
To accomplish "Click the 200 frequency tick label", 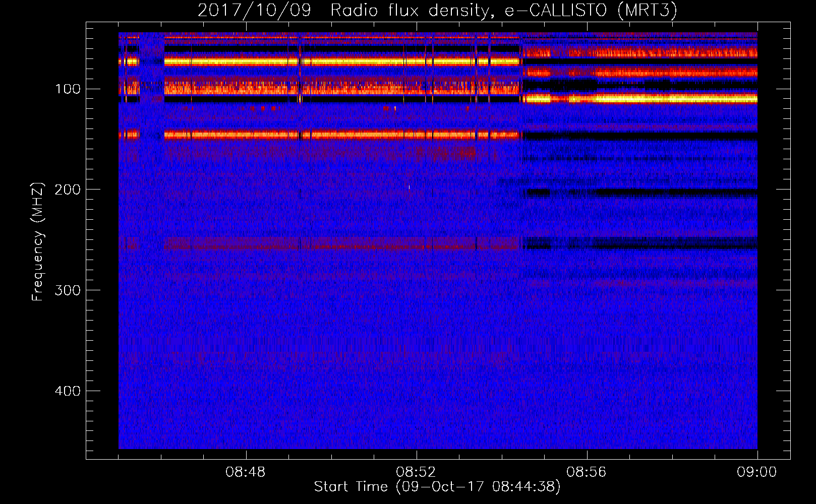I will click(68, 190).
